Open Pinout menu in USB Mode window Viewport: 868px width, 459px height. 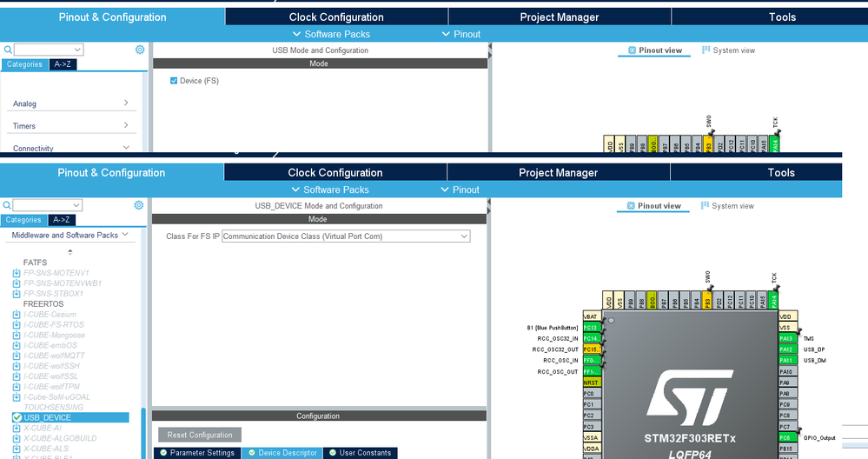pos(461,34)
